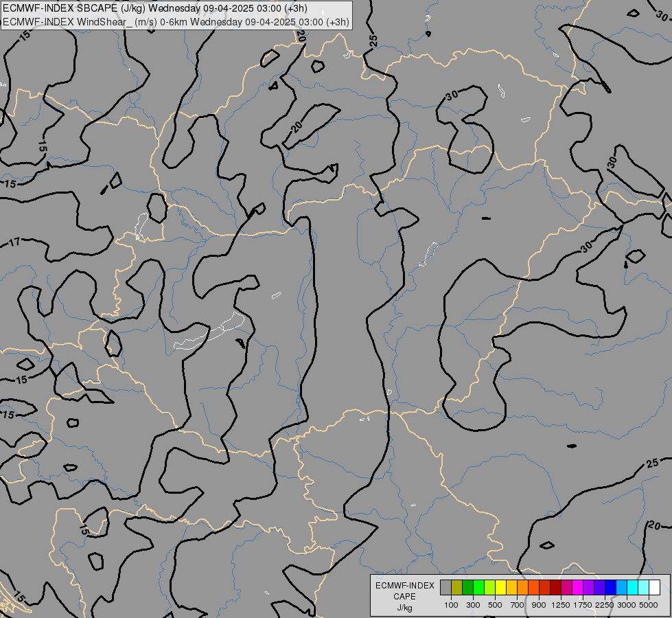Click the 300 legend value
The width and height of the screenshot is (672, 618).
(473, 605)
